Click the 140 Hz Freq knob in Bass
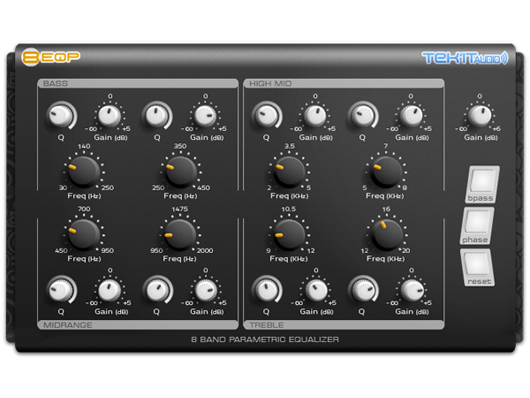The height and width of the screenshot is (398, 530). pos(83,172)
